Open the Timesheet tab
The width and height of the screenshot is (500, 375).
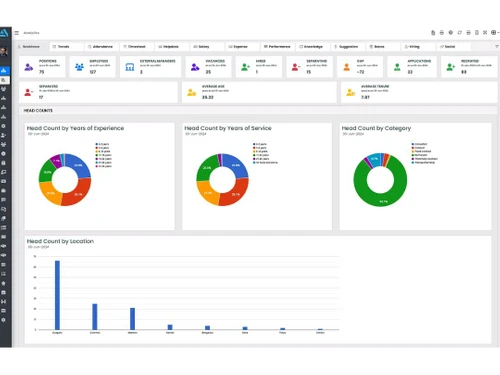[x=136, y=46]
